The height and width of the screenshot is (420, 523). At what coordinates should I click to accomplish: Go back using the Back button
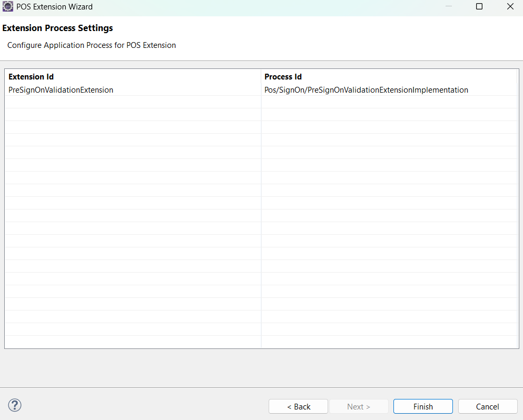(x=298, y=406)
